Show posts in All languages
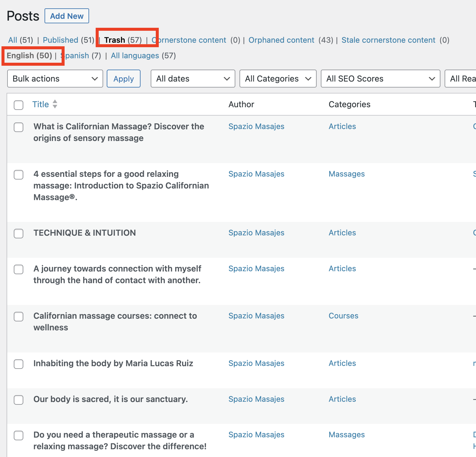The width and height of the screenshot is (476, 457). (135, 56)
